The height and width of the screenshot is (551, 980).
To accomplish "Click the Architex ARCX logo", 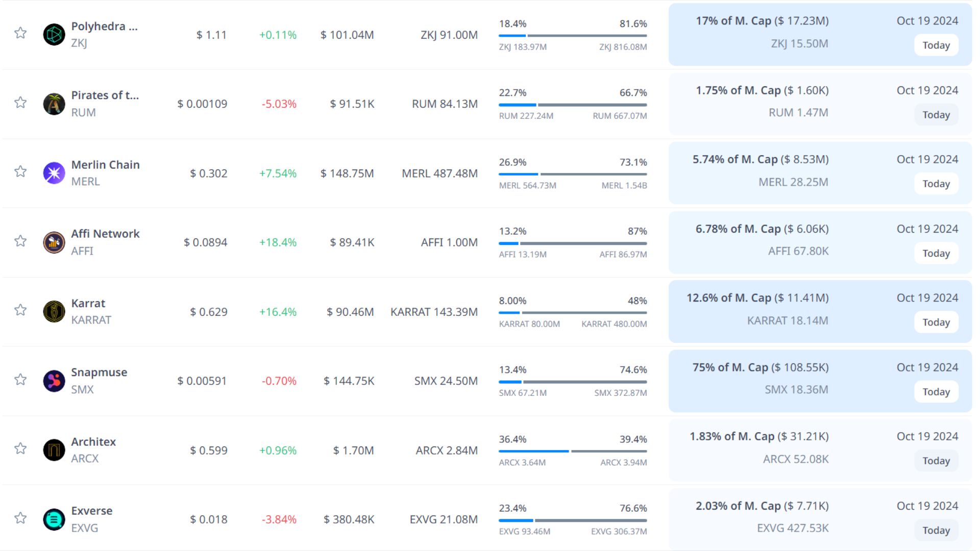I will (54, 450).
